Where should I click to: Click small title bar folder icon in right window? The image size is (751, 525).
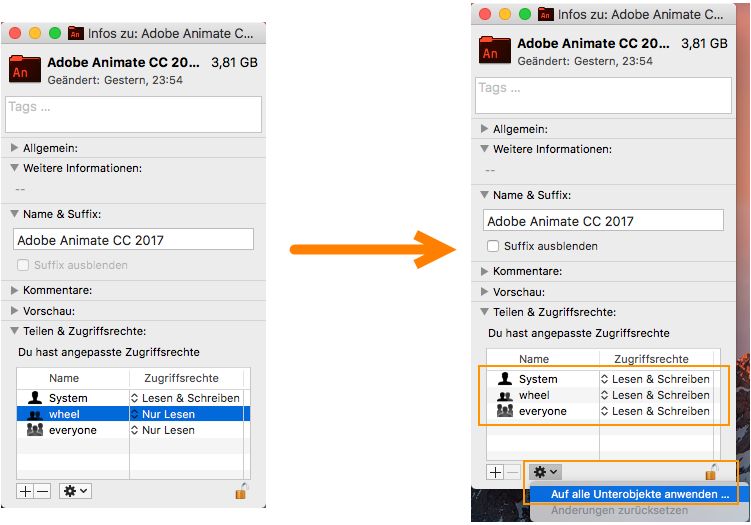(x=546, y=14)
